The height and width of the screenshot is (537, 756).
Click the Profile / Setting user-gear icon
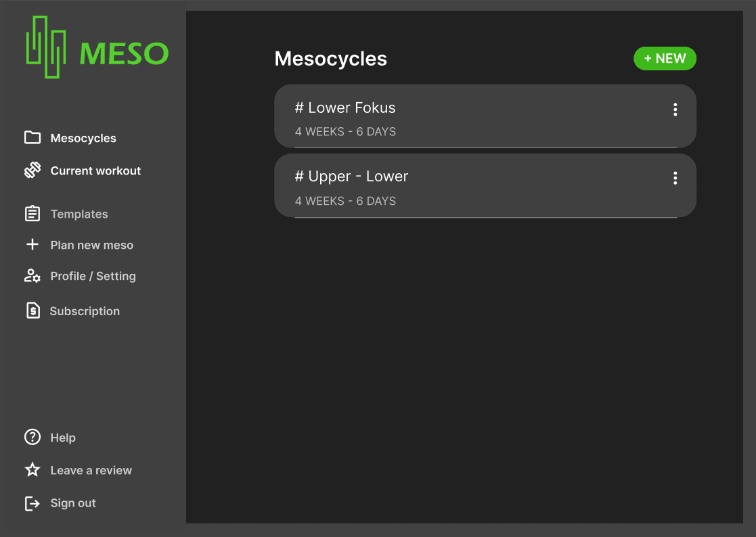tap(32, 276)
